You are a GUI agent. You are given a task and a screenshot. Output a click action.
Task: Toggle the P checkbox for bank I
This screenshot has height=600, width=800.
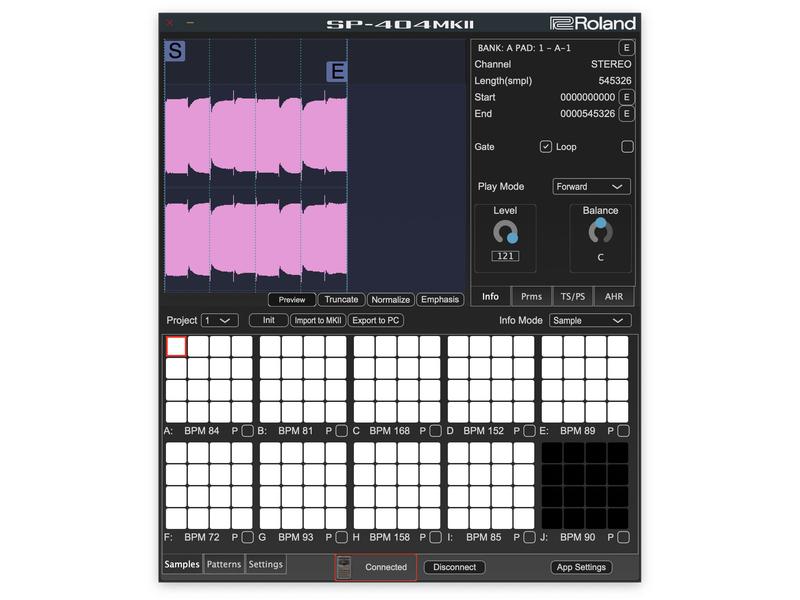pyautogui.click(x=530, y=537)
